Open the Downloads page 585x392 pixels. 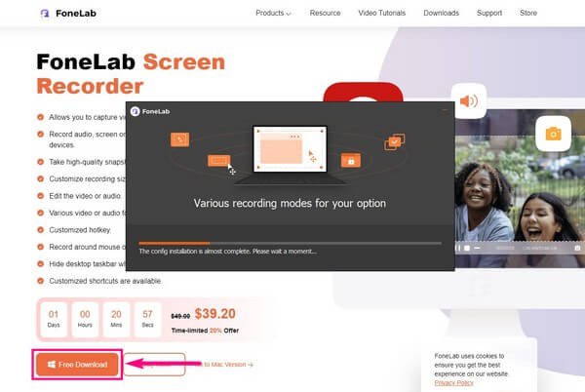(441, 13)
